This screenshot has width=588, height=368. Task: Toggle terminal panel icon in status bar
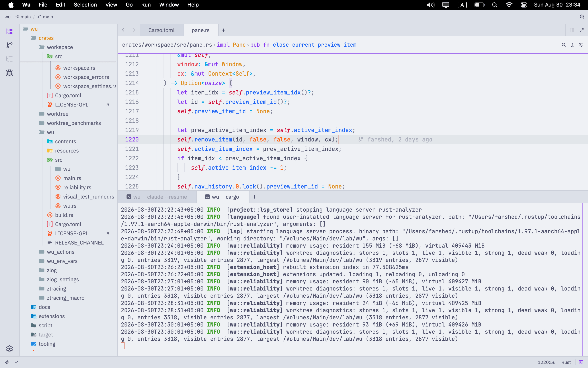[581, 362]
